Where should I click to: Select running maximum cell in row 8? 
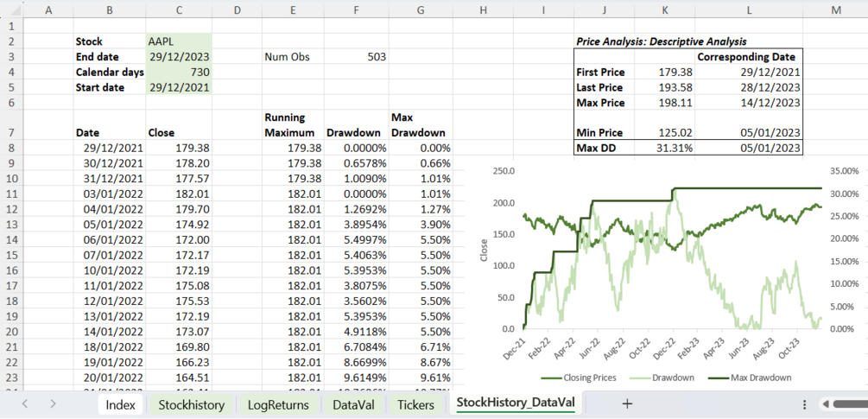click(x=292, y=148)
